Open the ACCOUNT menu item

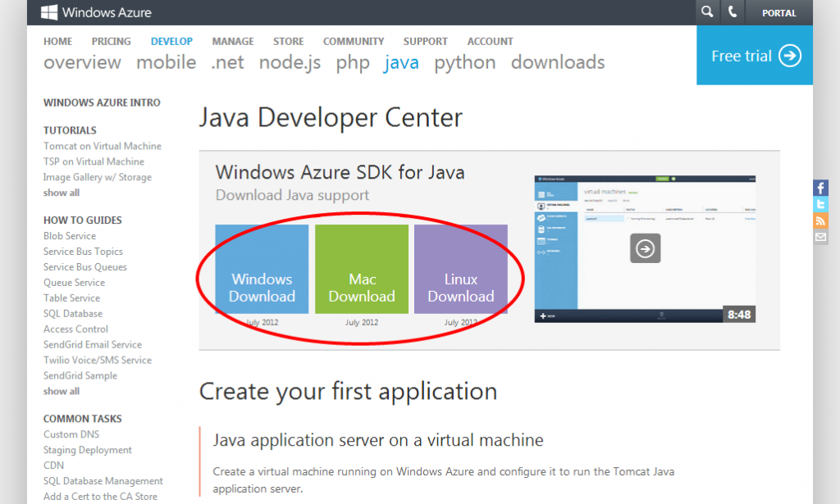point(491,41)
